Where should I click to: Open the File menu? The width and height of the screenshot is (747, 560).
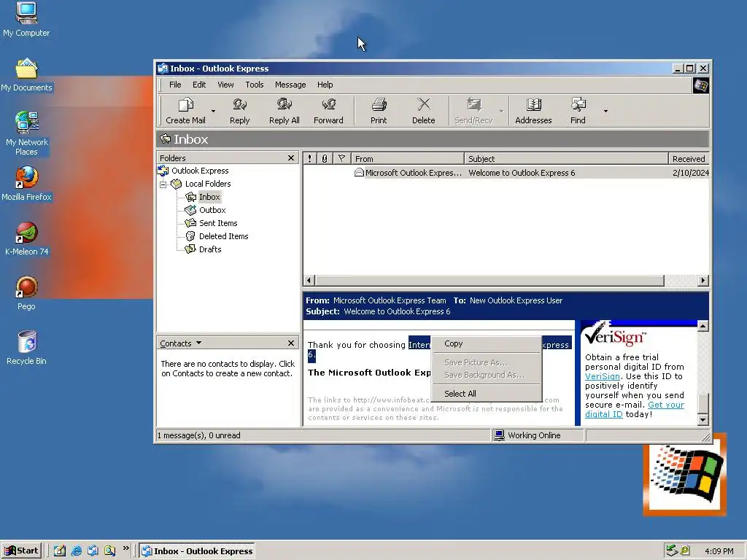click(x=175, y=85)
